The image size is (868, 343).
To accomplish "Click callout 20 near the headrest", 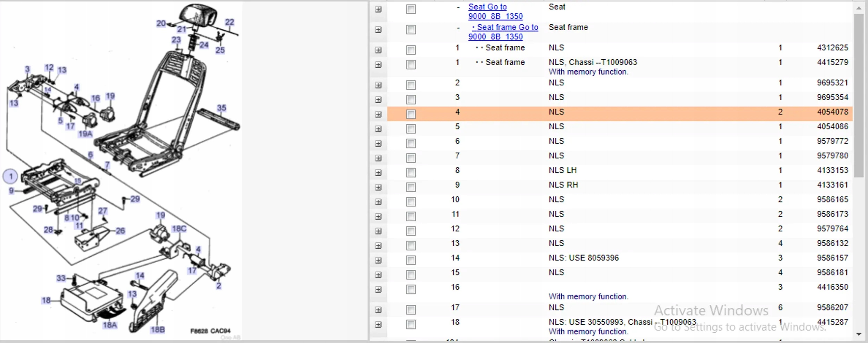I will click(x=161, y=23).
